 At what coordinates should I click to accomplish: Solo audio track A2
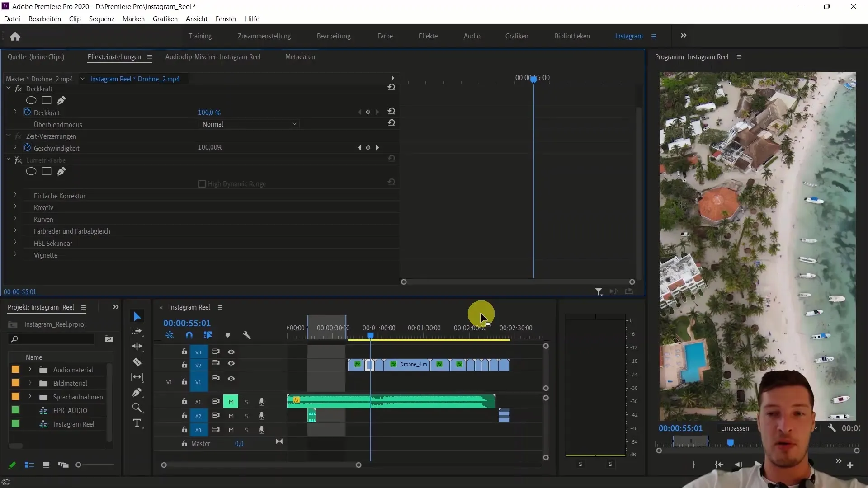pyautogui.click(x=246, y=416)
